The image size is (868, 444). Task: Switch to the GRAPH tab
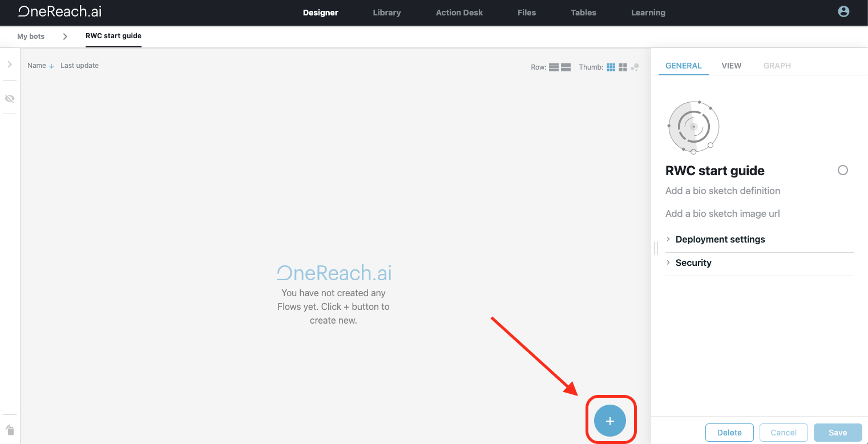777,66
